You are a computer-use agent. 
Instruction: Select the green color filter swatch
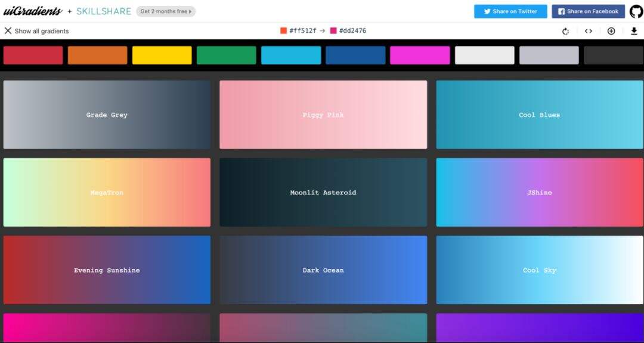point(227,55)
